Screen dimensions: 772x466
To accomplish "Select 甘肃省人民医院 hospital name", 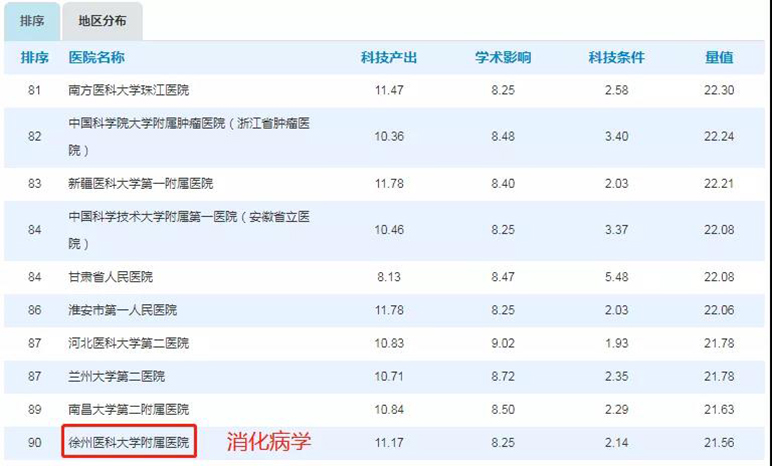I will click(x=110, y=276).
